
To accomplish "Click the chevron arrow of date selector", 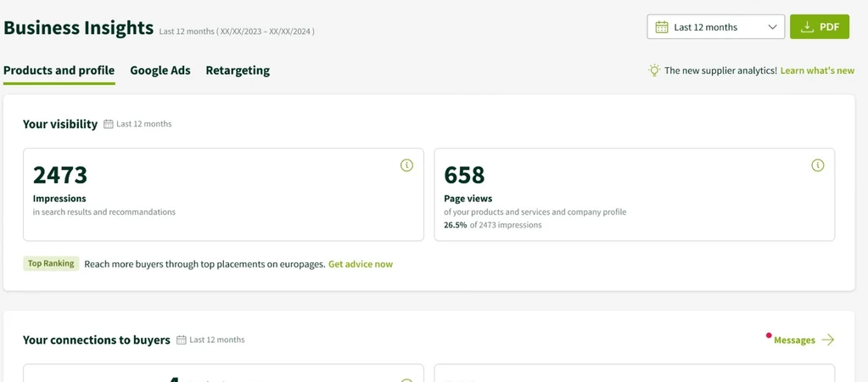I will pos(772,27).
